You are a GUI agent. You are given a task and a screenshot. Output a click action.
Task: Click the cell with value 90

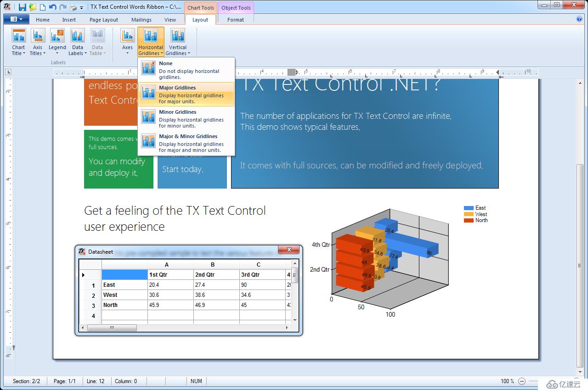pyautogui.click(x=262, y=285)
